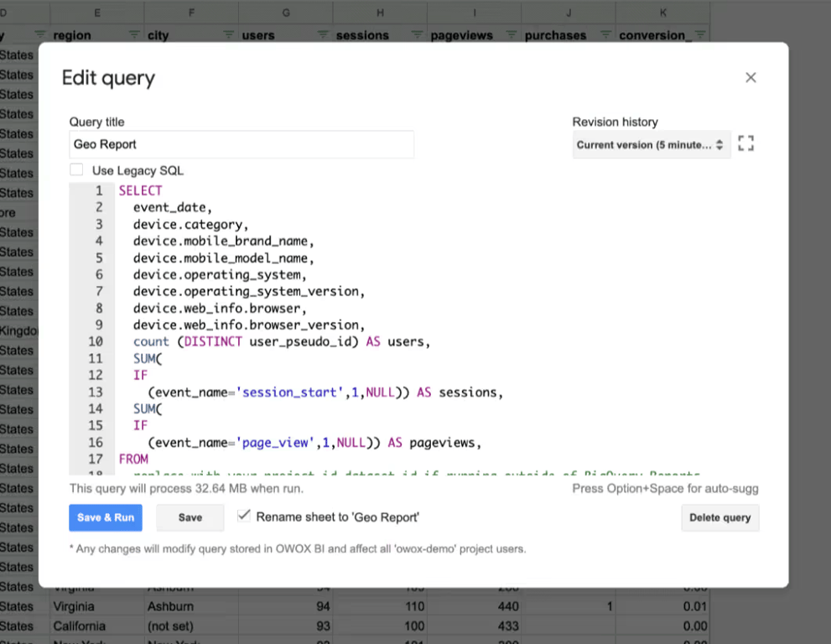The width and height of the screenshot is (831, 644).
Task: Open filter for region column
Action: (134, 34)
